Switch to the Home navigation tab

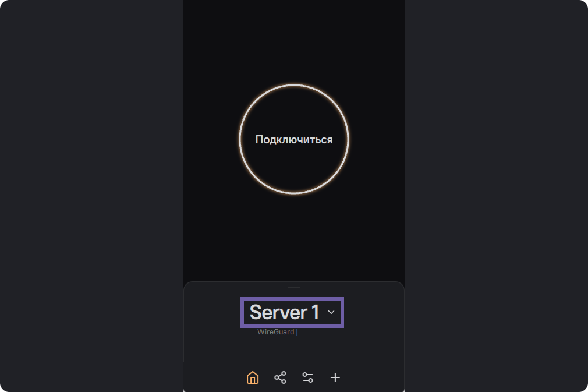[253, 377]
